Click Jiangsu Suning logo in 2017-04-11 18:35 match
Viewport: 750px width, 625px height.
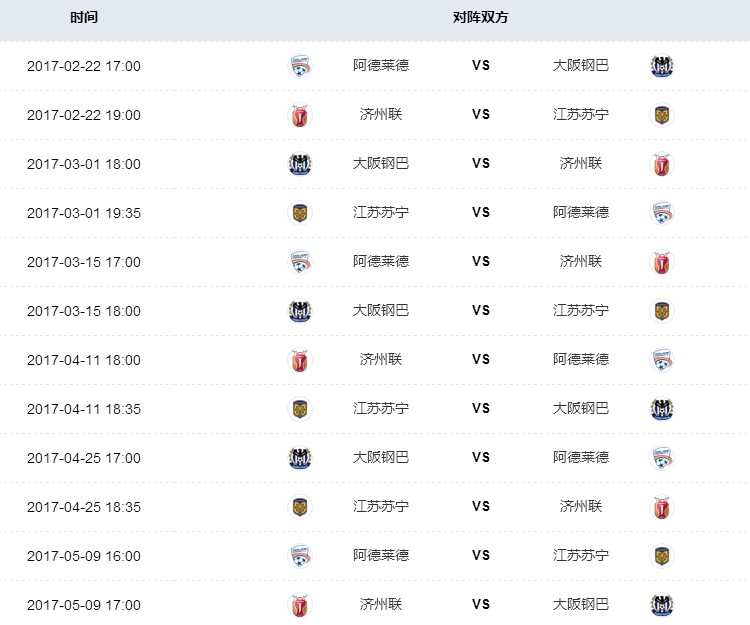pos(299,409)
